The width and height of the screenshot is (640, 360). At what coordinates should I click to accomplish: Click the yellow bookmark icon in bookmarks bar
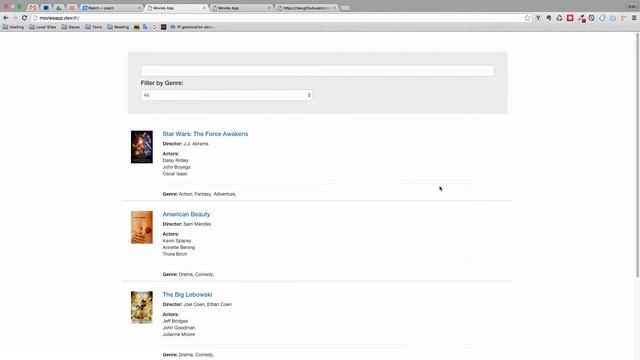click(x=136, y=27)
